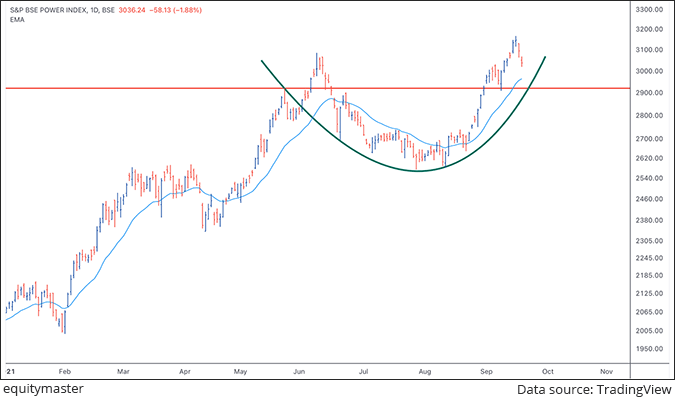Viewport: 675px width, 400px height.
Task: Click the 2620.00 price axis label
Action: point(649,158)
